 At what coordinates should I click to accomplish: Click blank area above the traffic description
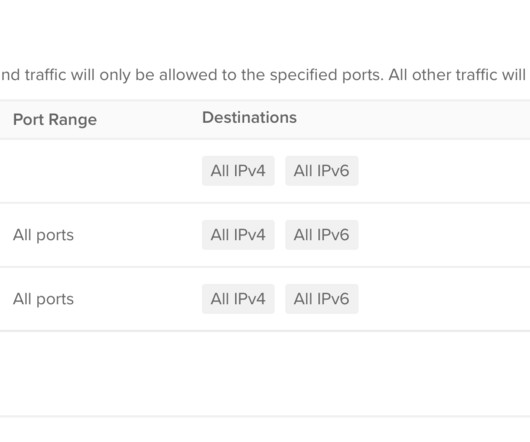click(265, 30)
